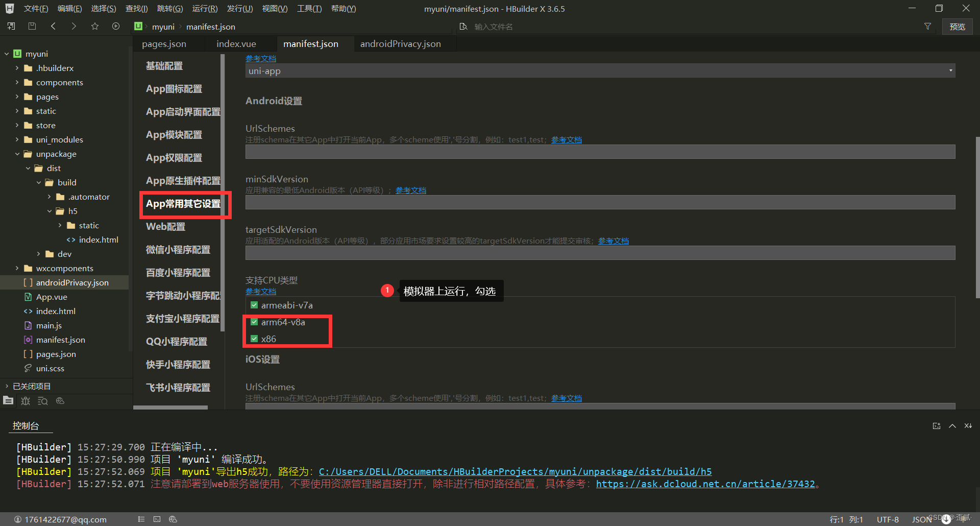Open the search-in-files icon below the file tree

[x=43, y=401]
